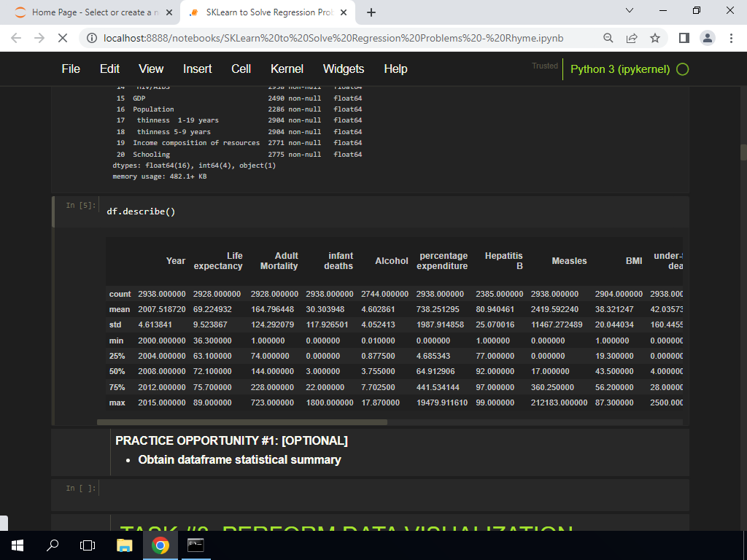This screenshot has height=560, width=747.
Task: Open the Chrome profile avatar
Action: pyautogui.click(x=708, y=38)
